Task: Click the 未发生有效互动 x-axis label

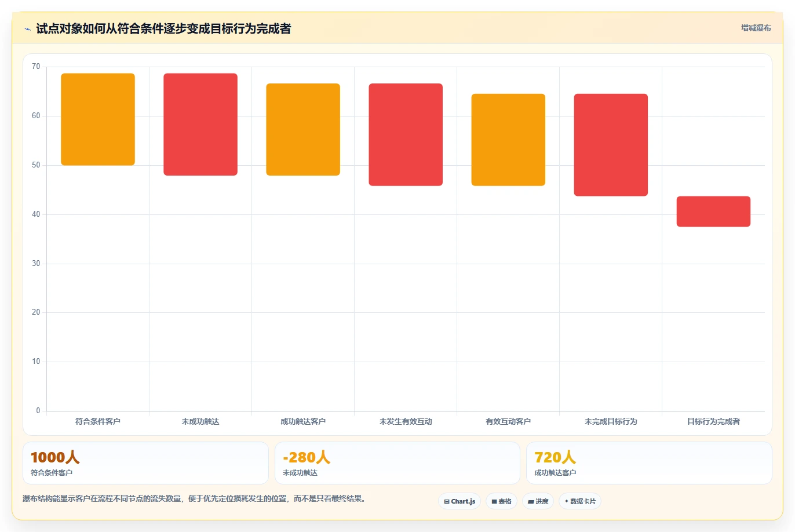Action: point(406,421)
